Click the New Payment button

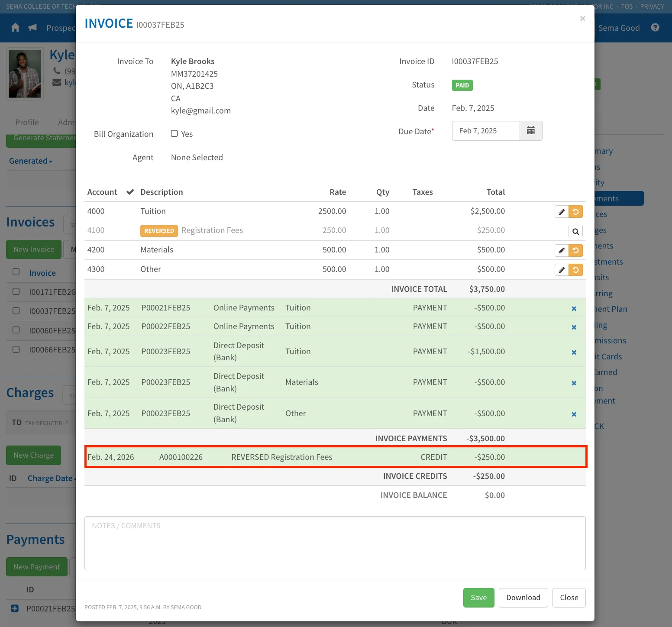[37, 567]
